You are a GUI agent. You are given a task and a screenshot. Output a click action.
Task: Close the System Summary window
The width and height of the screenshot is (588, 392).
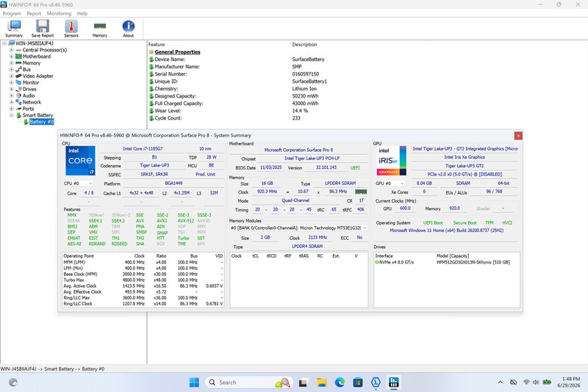(x=518, y=136)
